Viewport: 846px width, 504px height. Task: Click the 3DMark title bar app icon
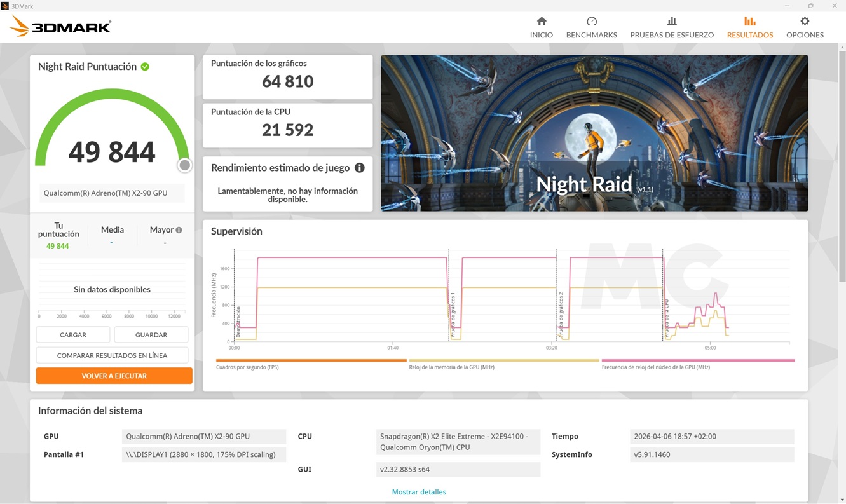[6, 6]
